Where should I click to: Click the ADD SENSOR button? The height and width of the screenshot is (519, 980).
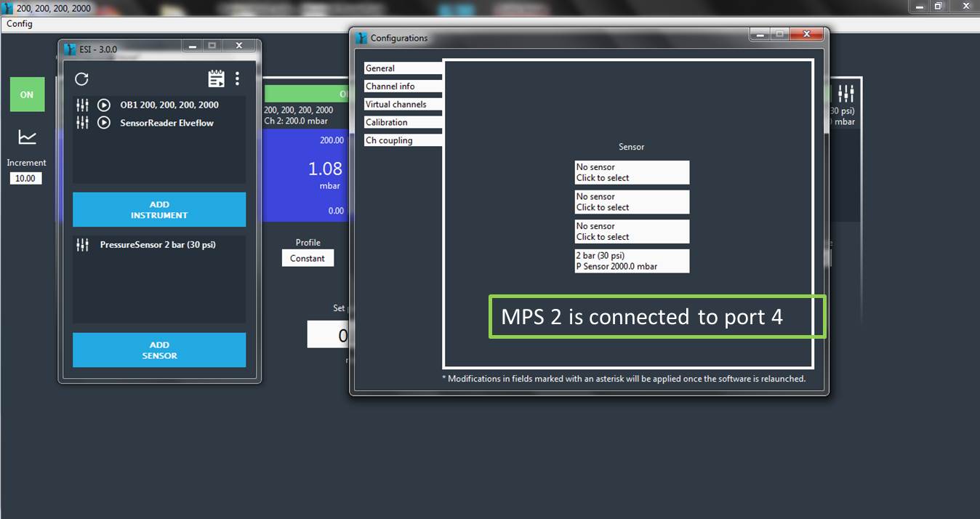point(159,350)
